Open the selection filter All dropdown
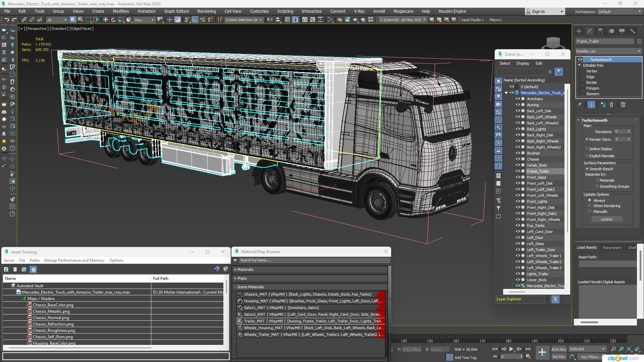644x362 pixels. click(57, 20)
